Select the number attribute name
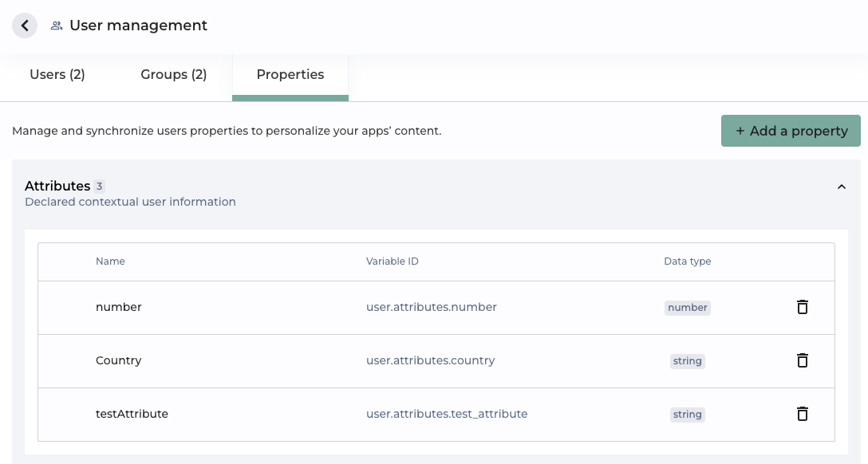 click(119, 307)
